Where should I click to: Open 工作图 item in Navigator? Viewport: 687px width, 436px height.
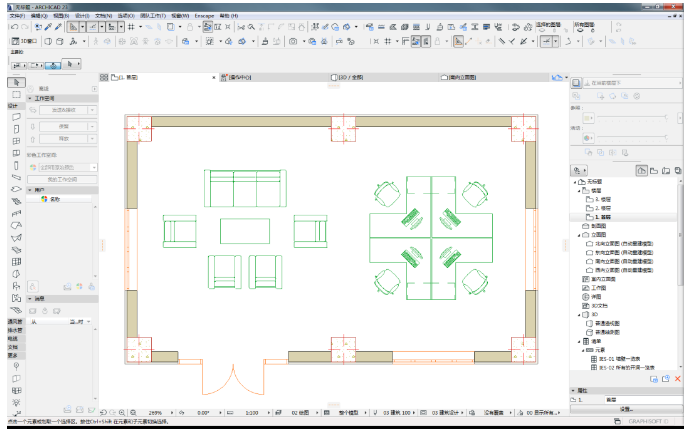598,288
